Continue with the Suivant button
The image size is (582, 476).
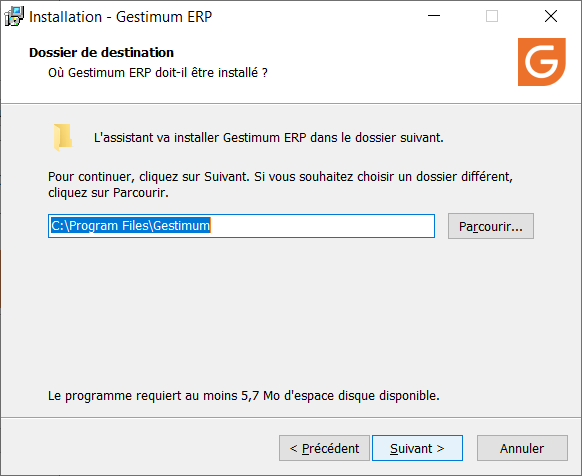click(x=417, y=448)
